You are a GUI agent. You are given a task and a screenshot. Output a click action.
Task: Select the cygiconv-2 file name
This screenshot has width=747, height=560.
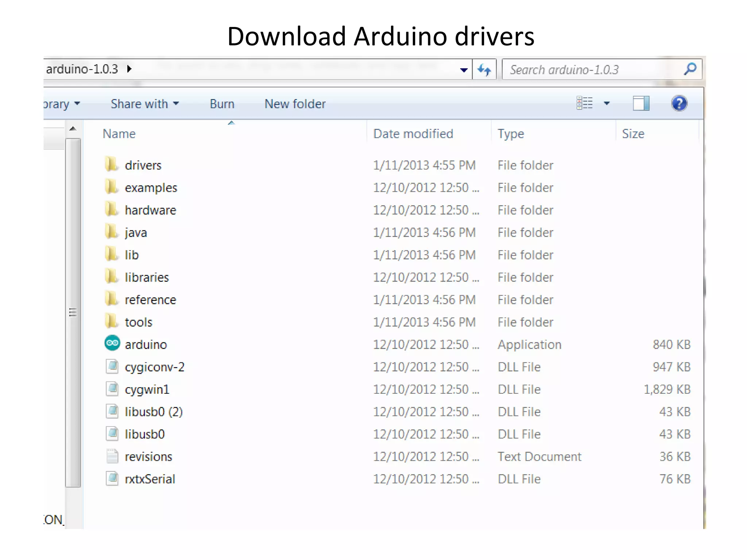tap(155, 367)
